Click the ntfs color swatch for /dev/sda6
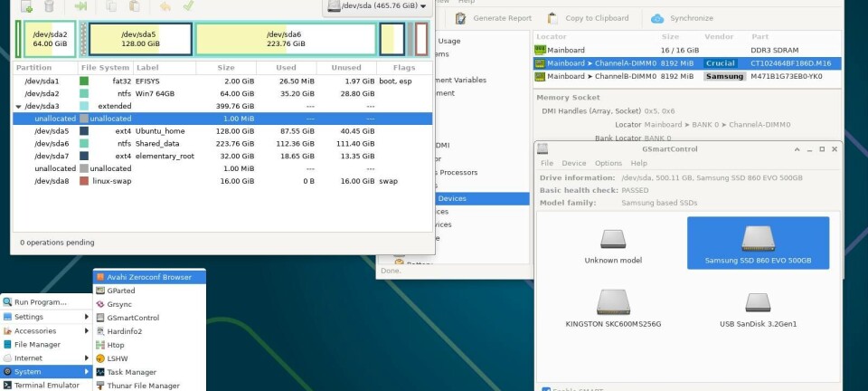The height and width of the screenshot is (391, 868). (84, 143)
